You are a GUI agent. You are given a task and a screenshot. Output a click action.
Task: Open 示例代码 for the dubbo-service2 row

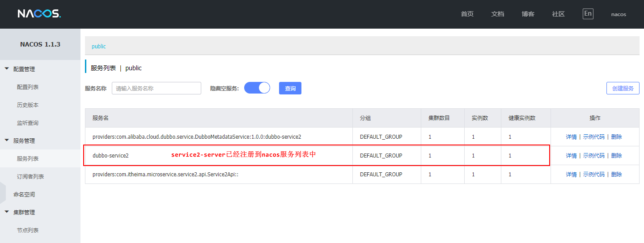point(594,156)
